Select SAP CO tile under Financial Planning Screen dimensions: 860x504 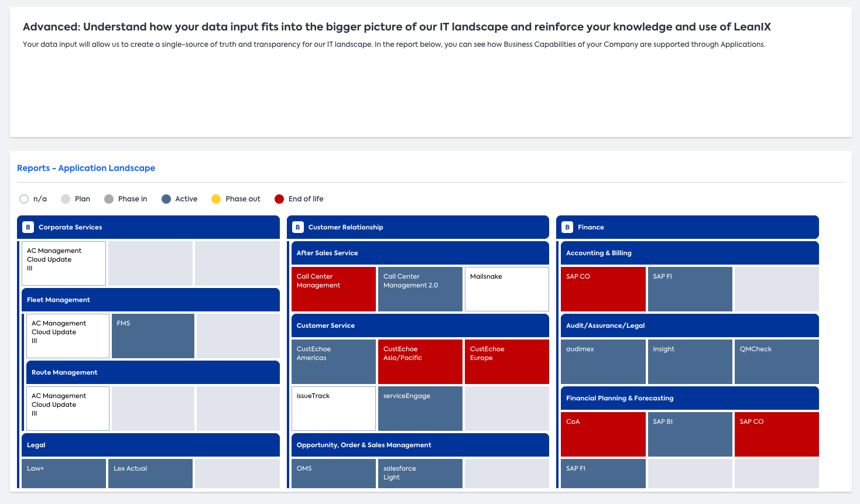click(x=777, y=434)
